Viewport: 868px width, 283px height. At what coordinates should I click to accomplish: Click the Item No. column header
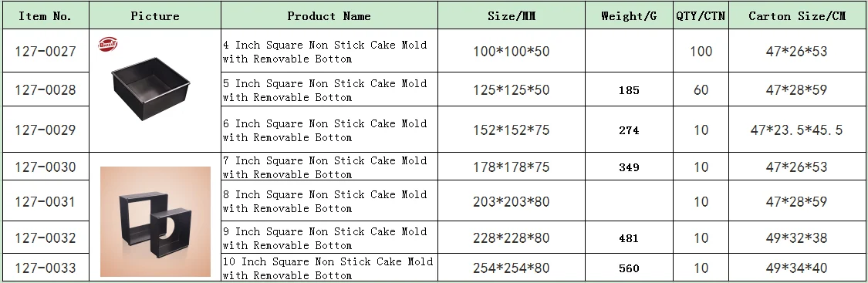pyautogui.click(x=46, y=15)
